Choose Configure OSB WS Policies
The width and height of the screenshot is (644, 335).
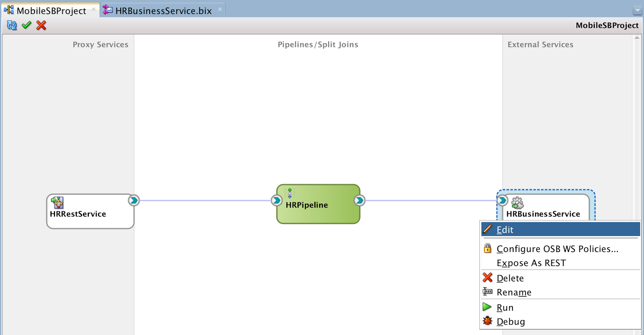560,249
